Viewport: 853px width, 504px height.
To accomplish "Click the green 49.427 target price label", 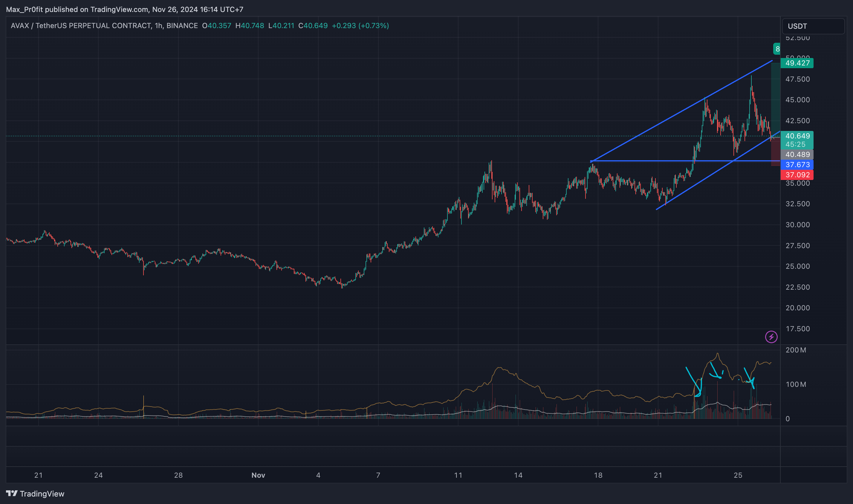I will pos(797,63).
